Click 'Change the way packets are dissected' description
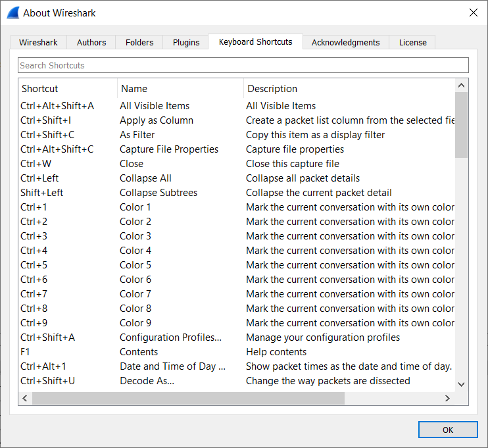The width and height of the screenshot is (488, 448). [328, 381]
